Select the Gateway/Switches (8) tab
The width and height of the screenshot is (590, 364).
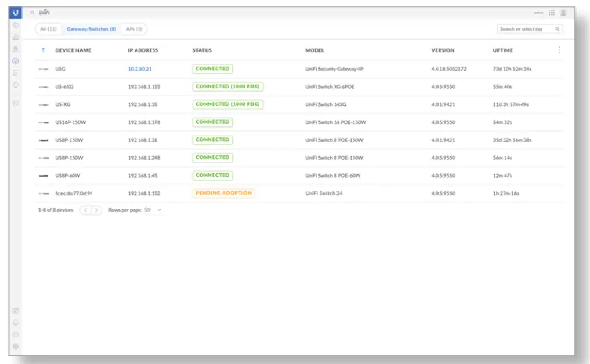91,29
